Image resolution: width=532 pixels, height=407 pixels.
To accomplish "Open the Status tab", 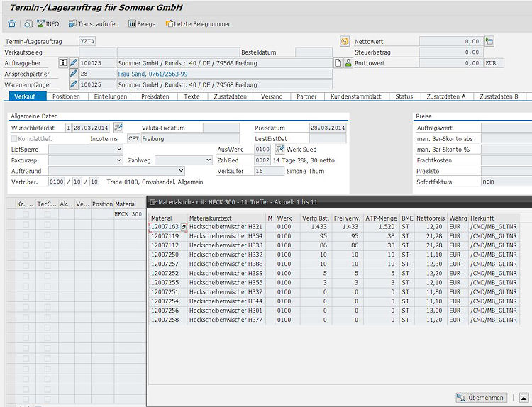I will pos(404,96).
